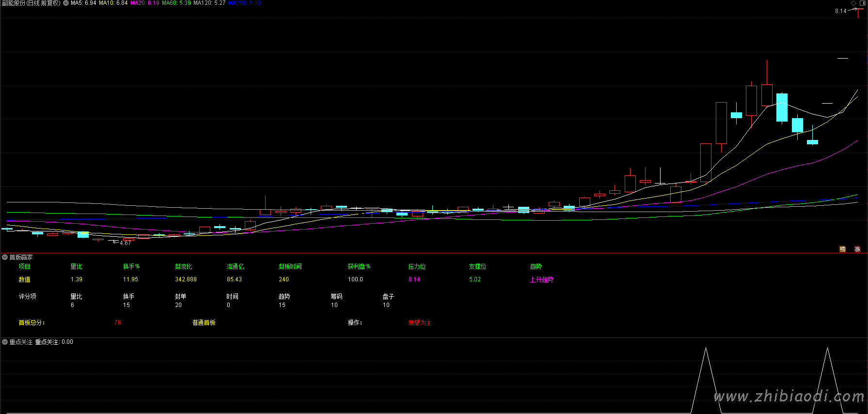Expand the 重点关注 indicator panel menu
The height and width of the screenshot is (414, 868).
click(x=5, y=342)
